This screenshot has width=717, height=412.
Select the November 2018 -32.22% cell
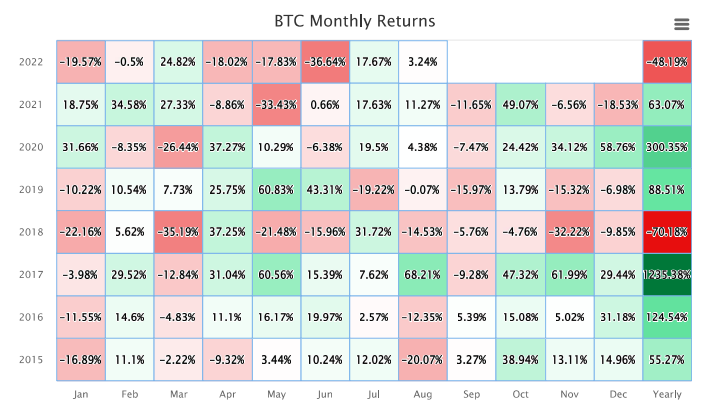point(570,232)
